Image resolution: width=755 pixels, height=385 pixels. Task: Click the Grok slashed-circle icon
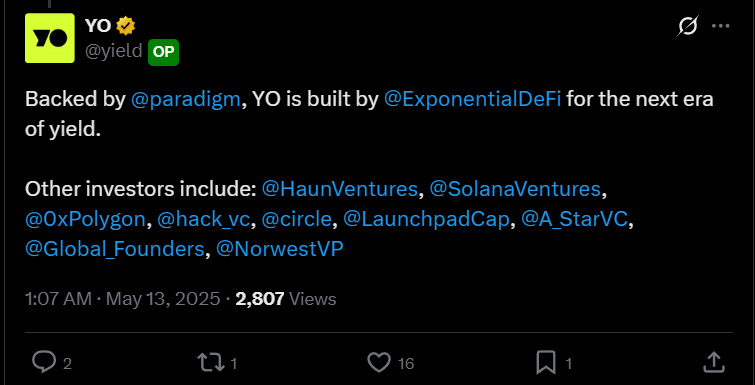point(688,26)
